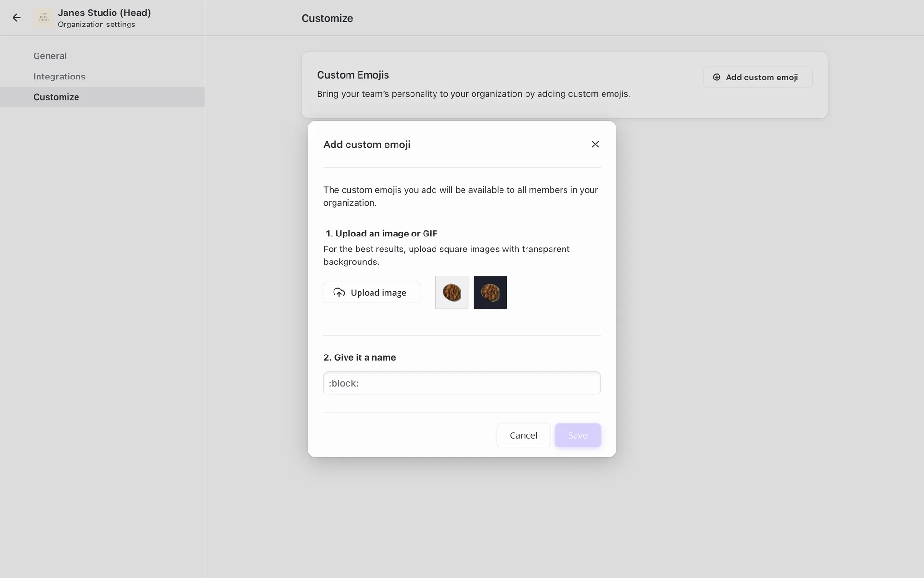Click the Customize page heading
Image resolution: width=924 pixels, height=578 pixels.
[x=327, y=18]
